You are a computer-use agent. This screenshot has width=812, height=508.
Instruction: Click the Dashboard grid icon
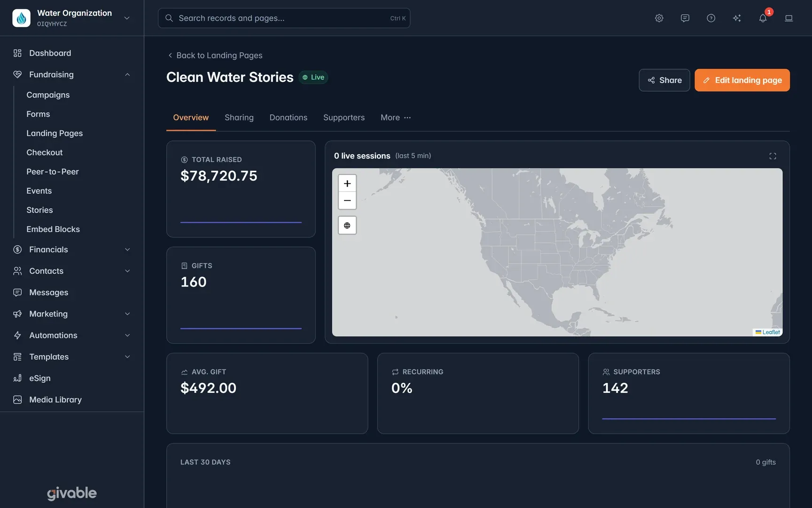(x=17, y=53)
